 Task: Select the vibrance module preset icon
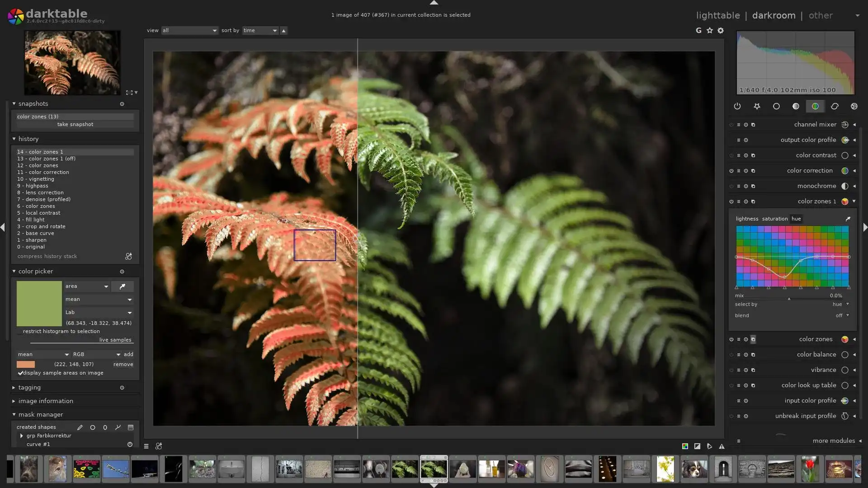(x=739, y=370)
